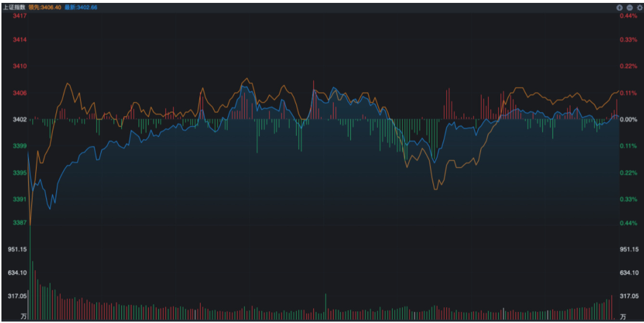Click the zoom in plus icon
644x323 pixels.
pyautogui.click(x=620, y=8)
